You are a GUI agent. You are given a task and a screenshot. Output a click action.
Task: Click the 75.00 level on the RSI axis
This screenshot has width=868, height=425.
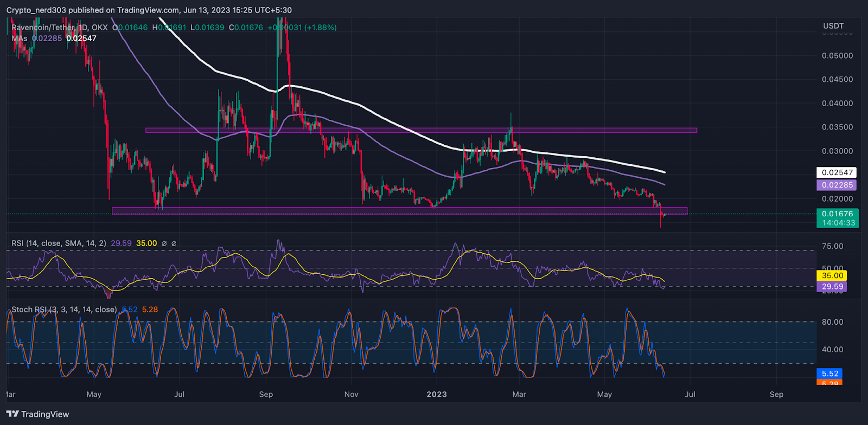833,246
